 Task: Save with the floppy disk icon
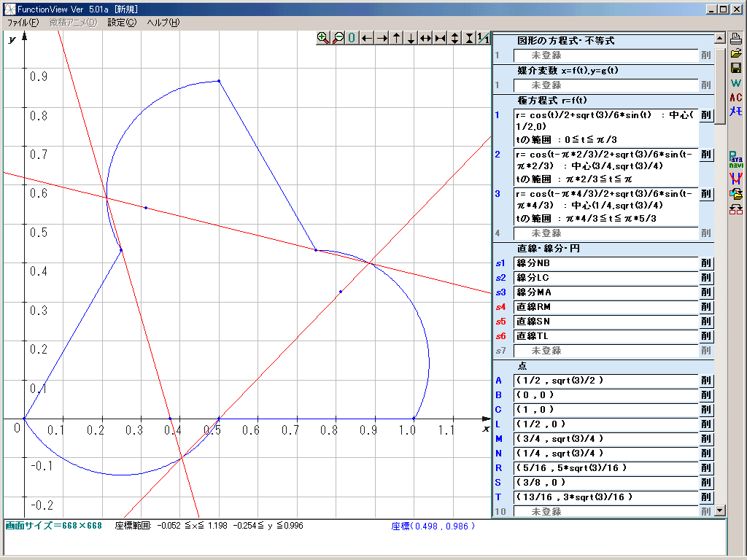coord(736,68)
